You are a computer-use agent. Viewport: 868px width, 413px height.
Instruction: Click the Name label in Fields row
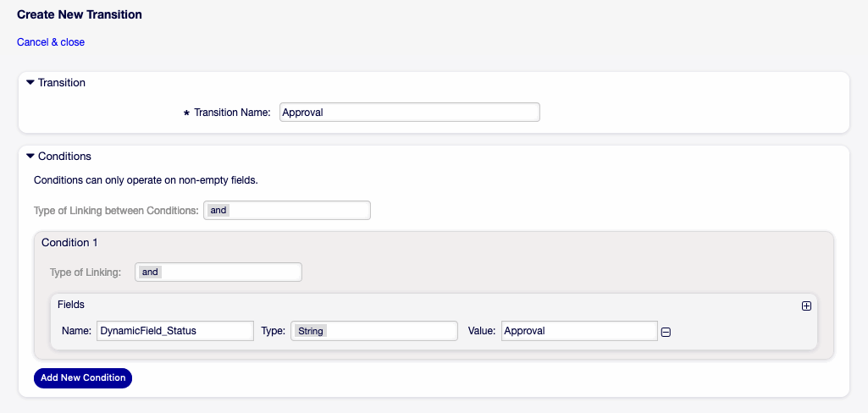pyautogui.click(x=76, y=331)
